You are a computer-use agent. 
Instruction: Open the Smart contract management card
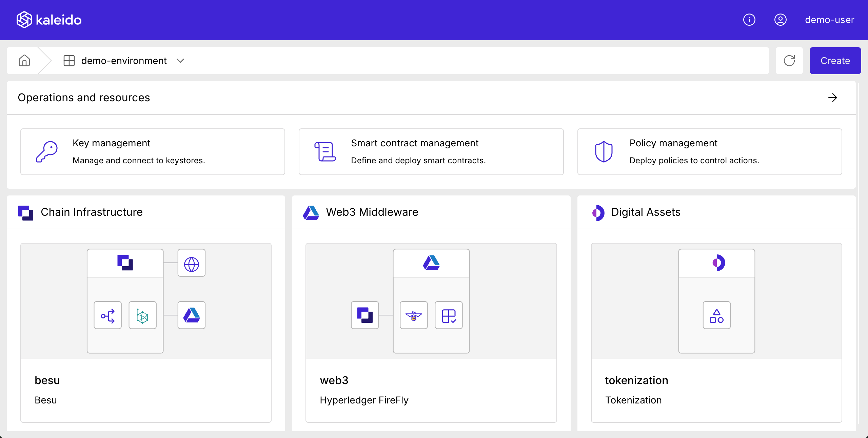[x=431, y=152]
